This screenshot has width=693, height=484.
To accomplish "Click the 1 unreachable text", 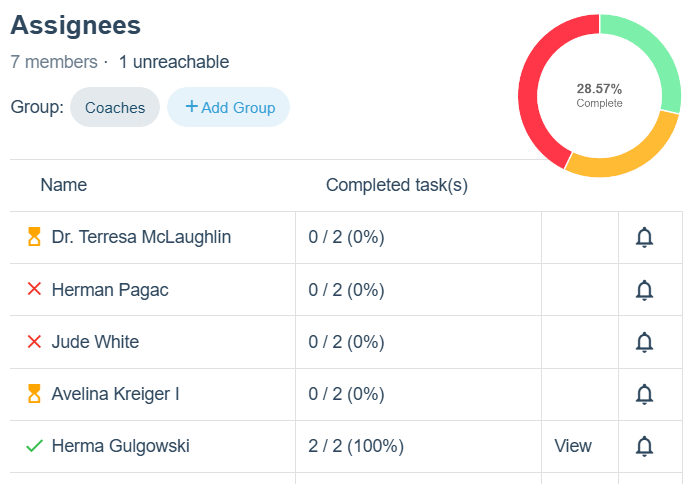I will tap(174, 62).
